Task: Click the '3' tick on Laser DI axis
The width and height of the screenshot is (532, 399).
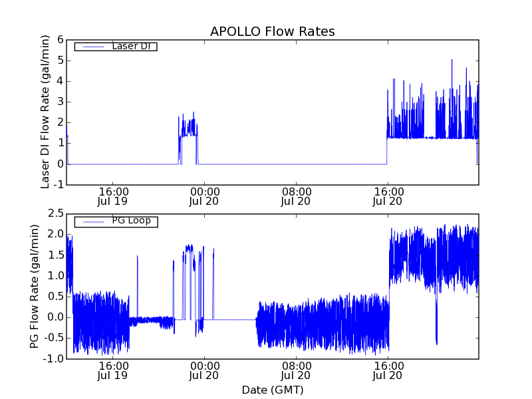Action: click(61, 102)
